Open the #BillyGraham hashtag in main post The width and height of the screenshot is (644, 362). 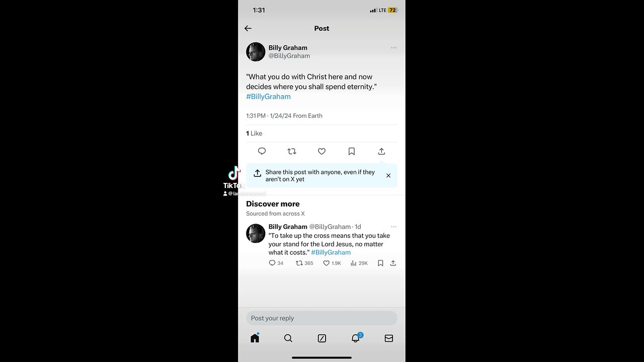pyautogui.click(x=268, y=97)
